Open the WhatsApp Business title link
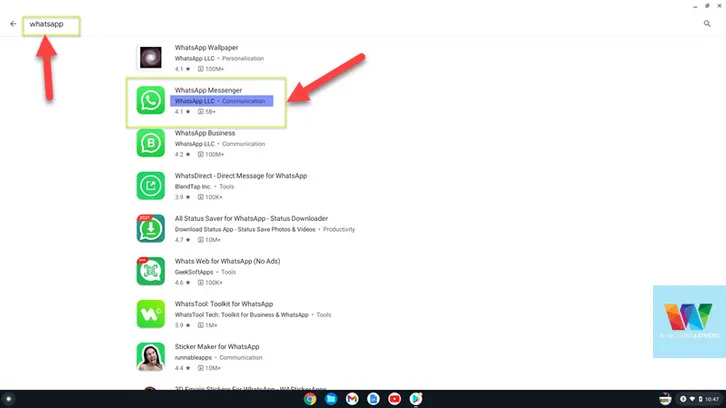The image size is (726, 408). (x=205, y=133)
